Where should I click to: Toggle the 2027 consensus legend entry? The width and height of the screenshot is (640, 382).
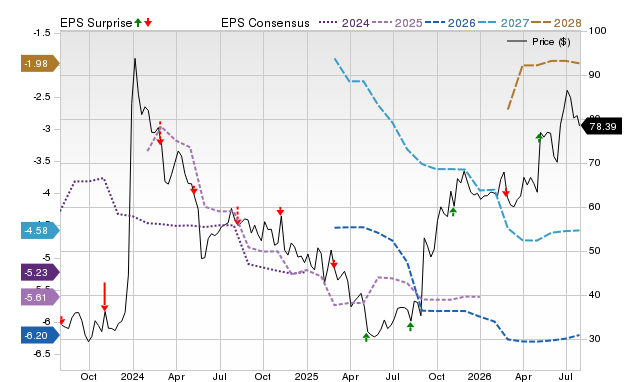click(x=503, y=23)
